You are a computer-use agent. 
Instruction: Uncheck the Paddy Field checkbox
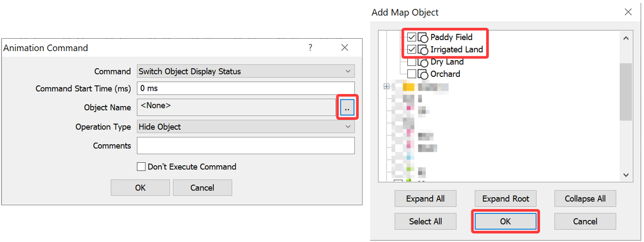tap(412, 37)
